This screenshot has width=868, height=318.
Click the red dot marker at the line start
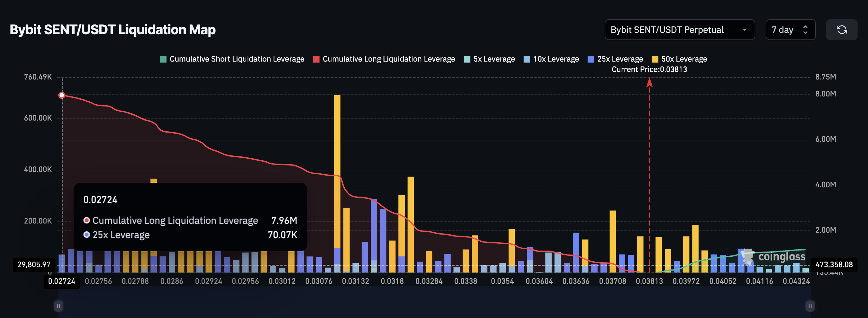tap(62, 95)
